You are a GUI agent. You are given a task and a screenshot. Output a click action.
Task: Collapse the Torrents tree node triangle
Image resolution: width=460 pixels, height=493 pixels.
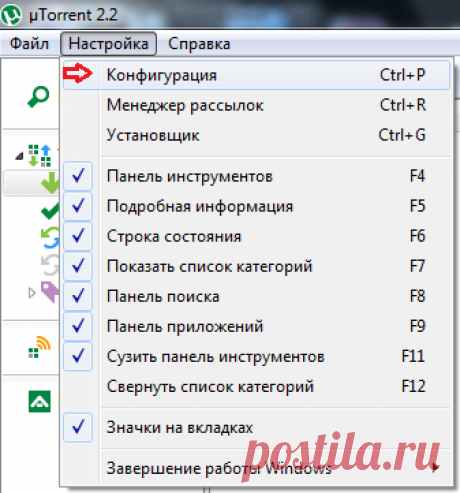point(20,156)
